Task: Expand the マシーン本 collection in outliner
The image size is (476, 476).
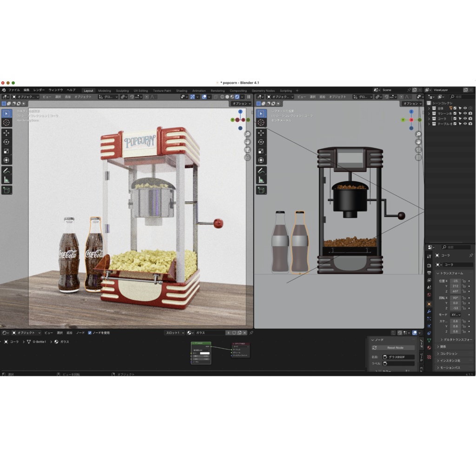Action: point(429,113)
